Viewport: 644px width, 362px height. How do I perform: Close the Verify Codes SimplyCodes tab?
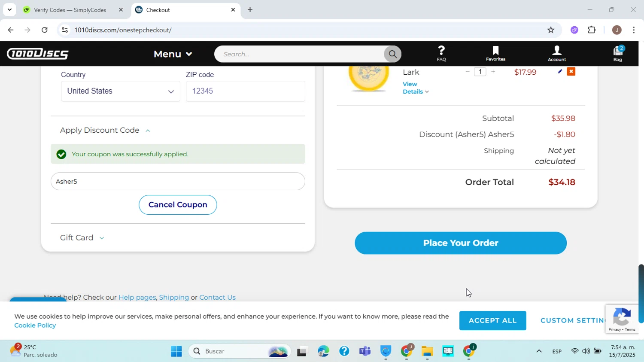pos(121,9)
